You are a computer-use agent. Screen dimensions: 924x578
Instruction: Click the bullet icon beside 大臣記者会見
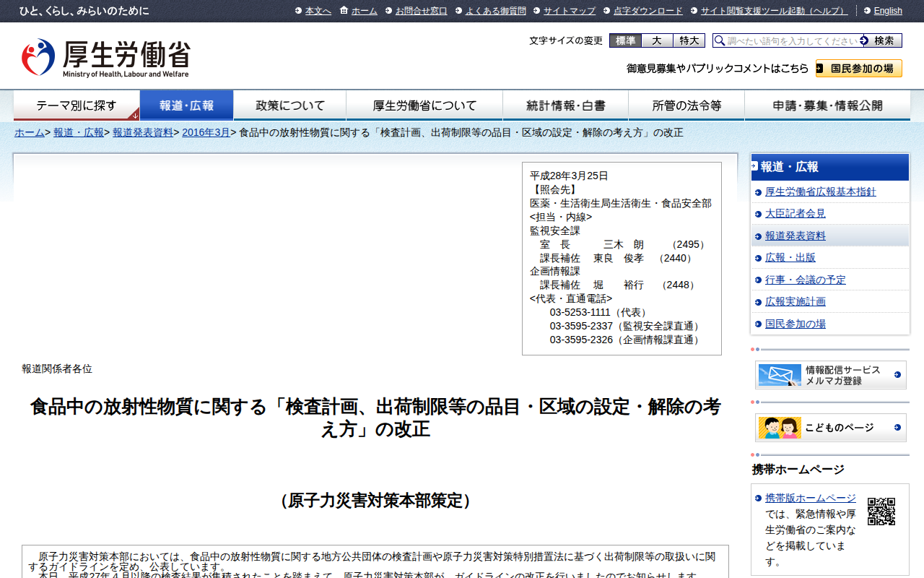[758, 215]
